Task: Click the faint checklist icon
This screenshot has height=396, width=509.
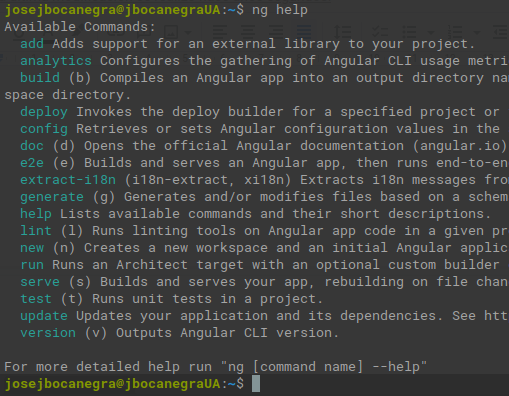Action: point(380,32)
